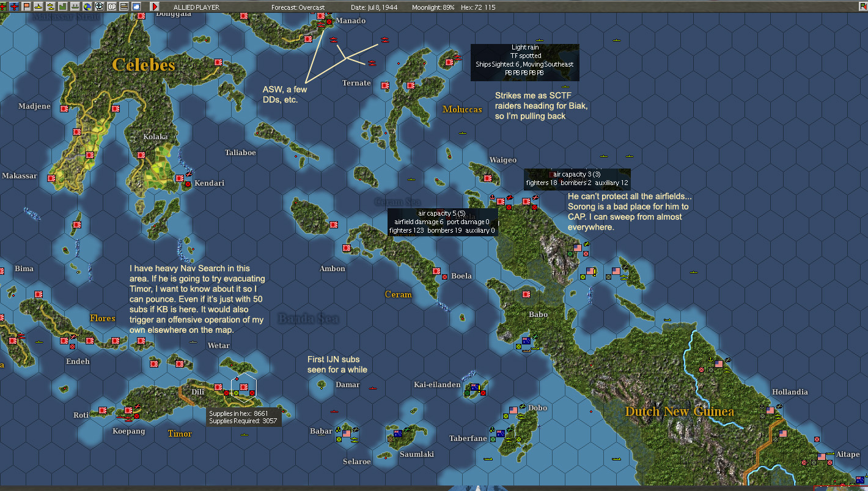Click the cloud weather toolbar icon

(136, 7)
